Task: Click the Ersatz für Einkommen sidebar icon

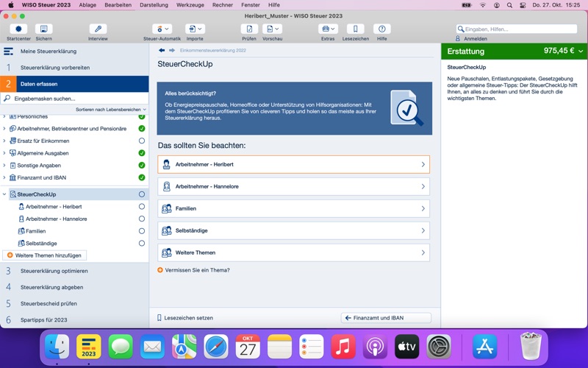Action: 12,141
